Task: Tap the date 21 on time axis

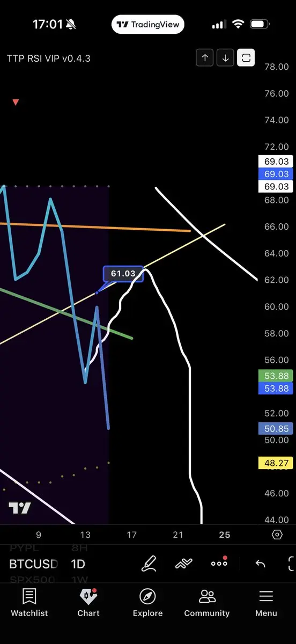Action: [x=178, y=535]
